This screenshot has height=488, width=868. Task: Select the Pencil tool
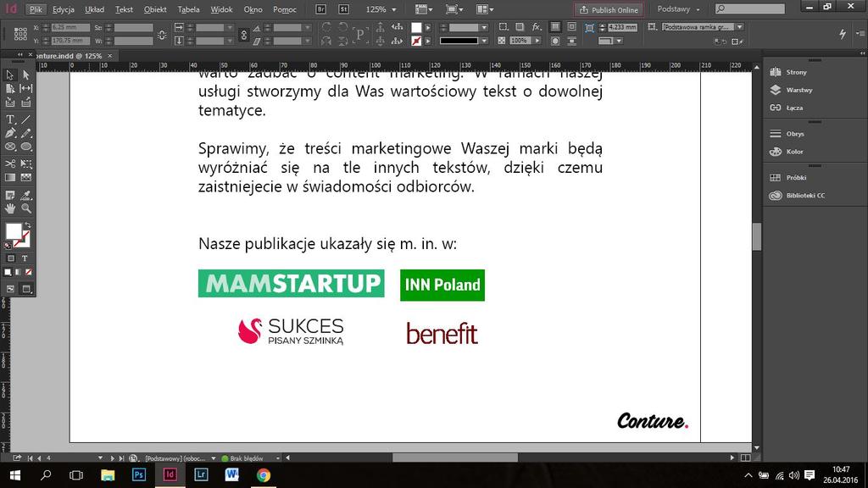26,133
